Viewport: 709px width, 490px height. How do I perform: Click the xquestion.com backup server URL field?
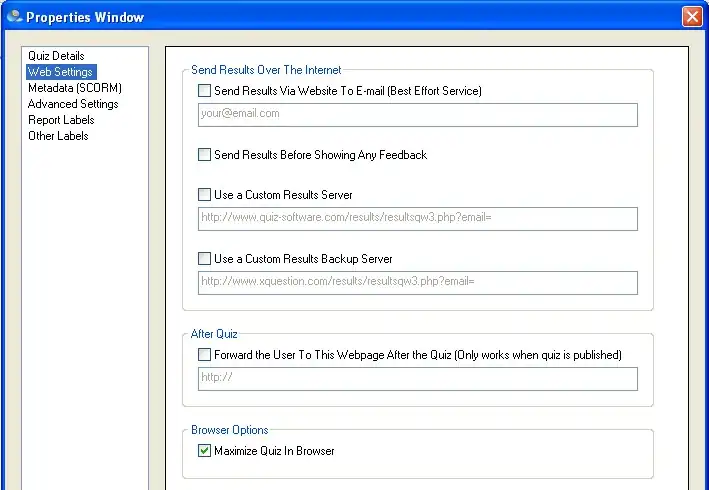coord(417,283)
